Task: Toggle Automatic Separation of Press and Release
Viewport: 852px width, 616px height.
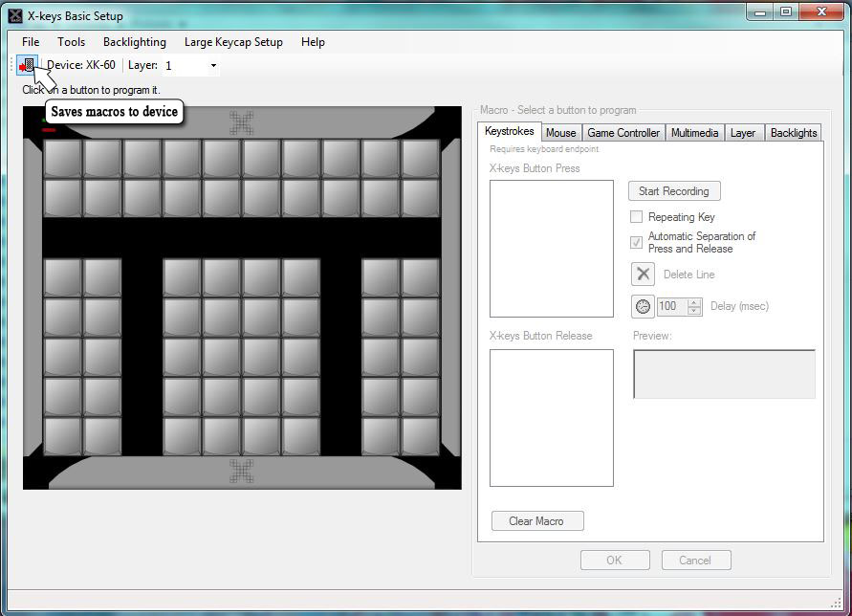Action: tap(637, 242)
